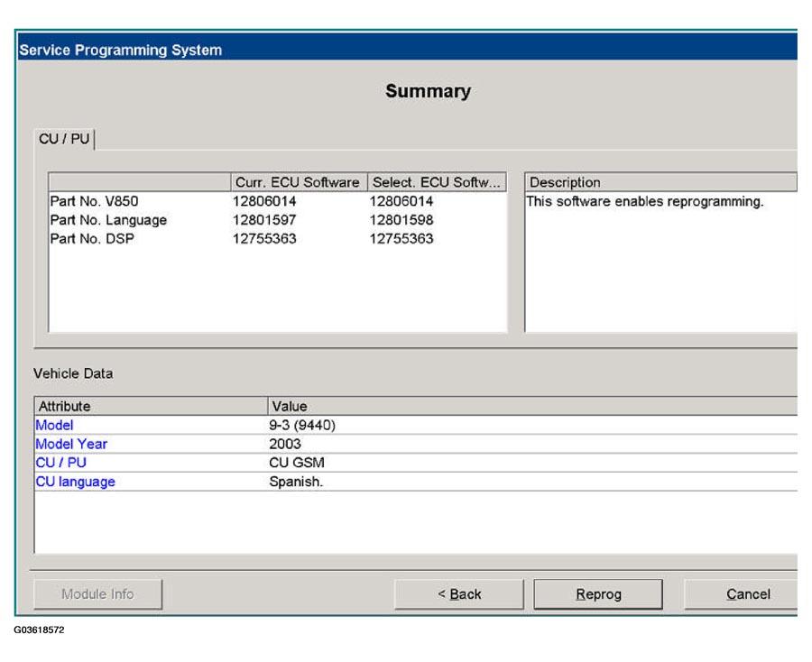Click the Value column header
Viewport: 812px width, 662px height.
pos(533,406)
